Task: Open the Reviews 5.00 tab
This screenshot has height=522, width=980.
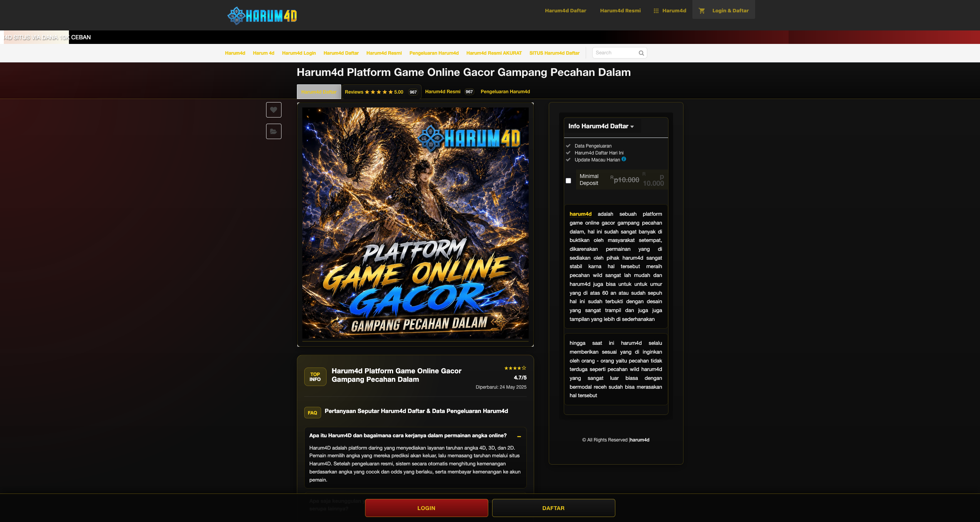Action: click(x=381, y=92)
